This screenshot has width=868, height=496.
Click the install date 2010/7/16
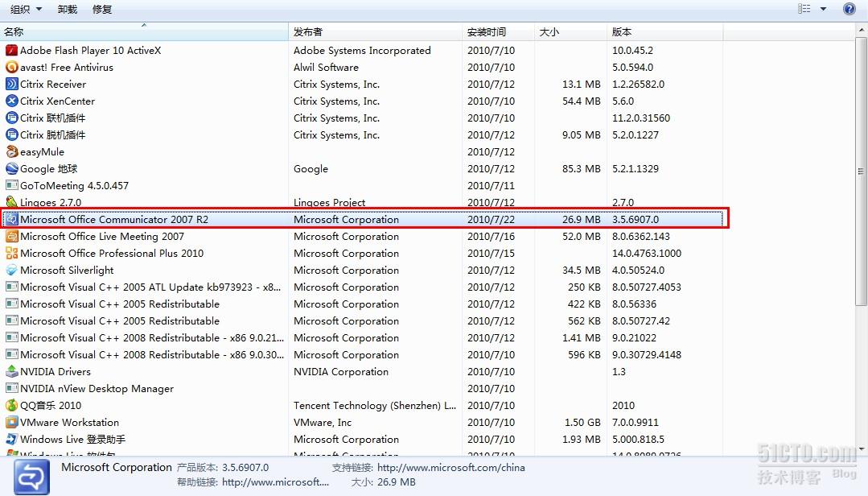[491, 237]
